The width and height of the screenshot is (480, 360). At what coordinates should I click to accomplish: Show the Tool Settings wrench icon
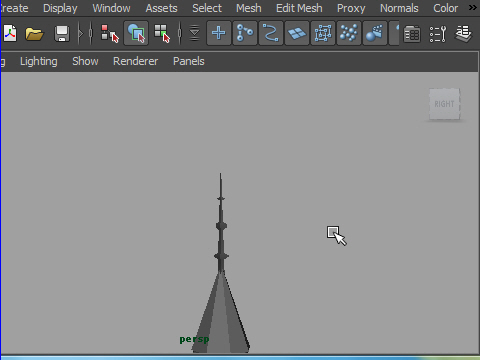(438, 34)
